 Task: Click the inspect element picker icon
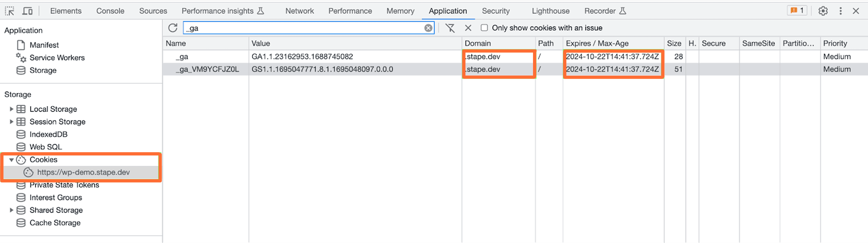pos(9,11)
